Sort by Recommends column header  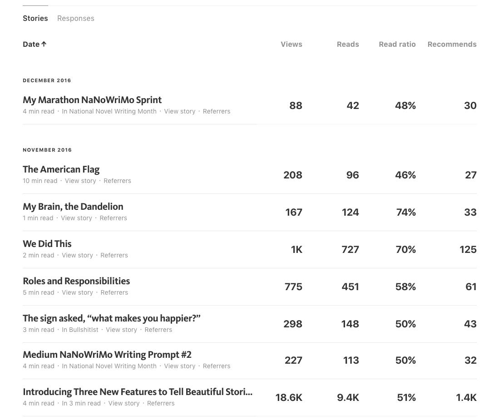point(452,44)
